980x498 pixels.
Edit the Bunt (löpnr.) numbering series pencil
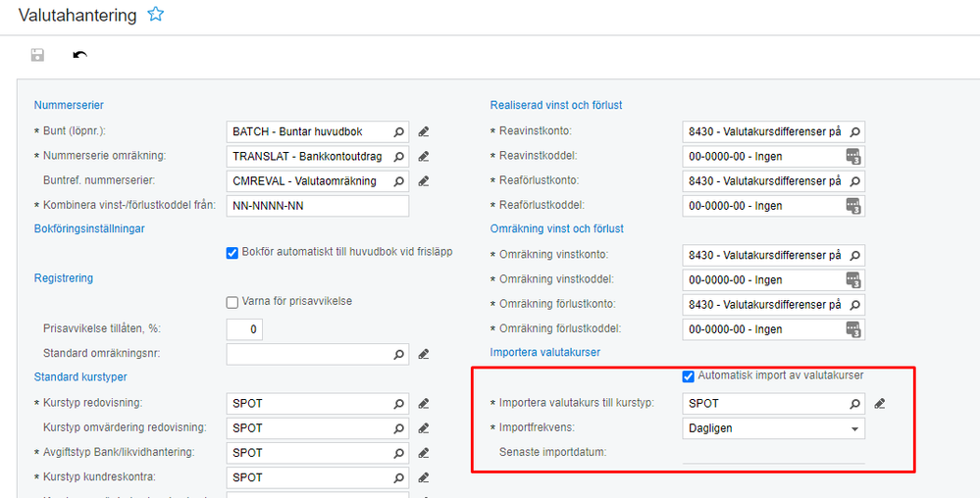tap(424, 131)
